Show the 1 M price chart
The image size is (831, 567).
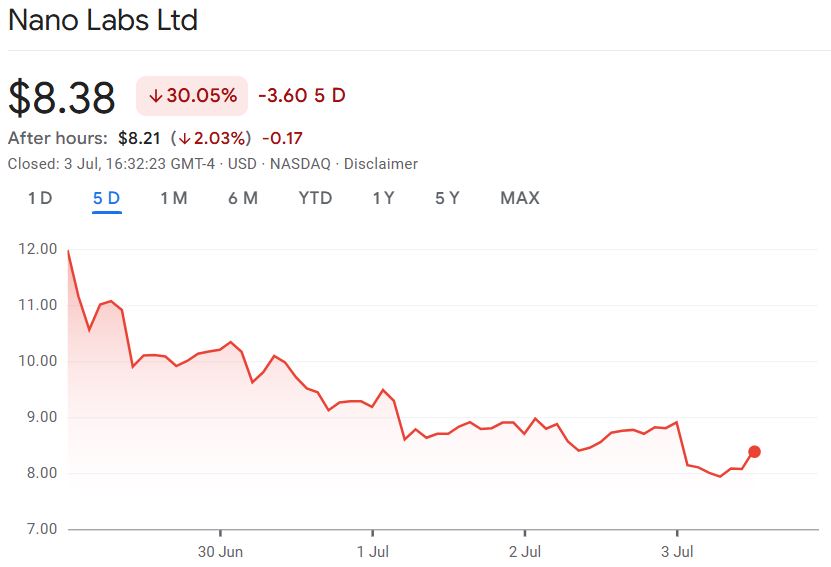point(173,198)
